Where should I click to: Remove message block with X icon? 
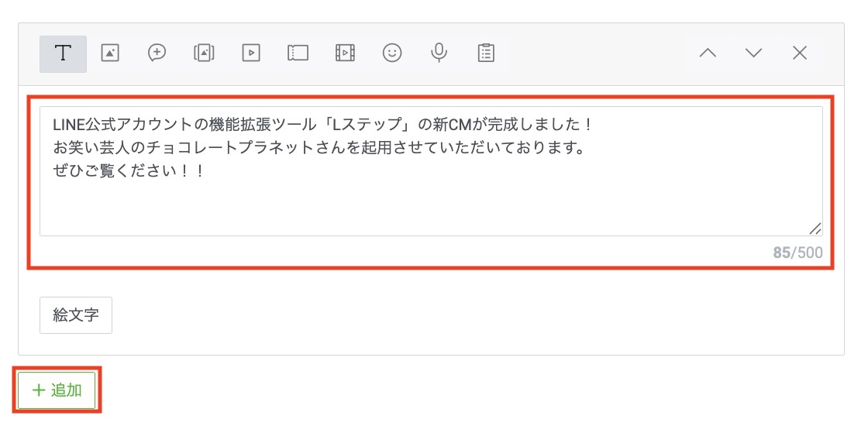coord(799,53)
